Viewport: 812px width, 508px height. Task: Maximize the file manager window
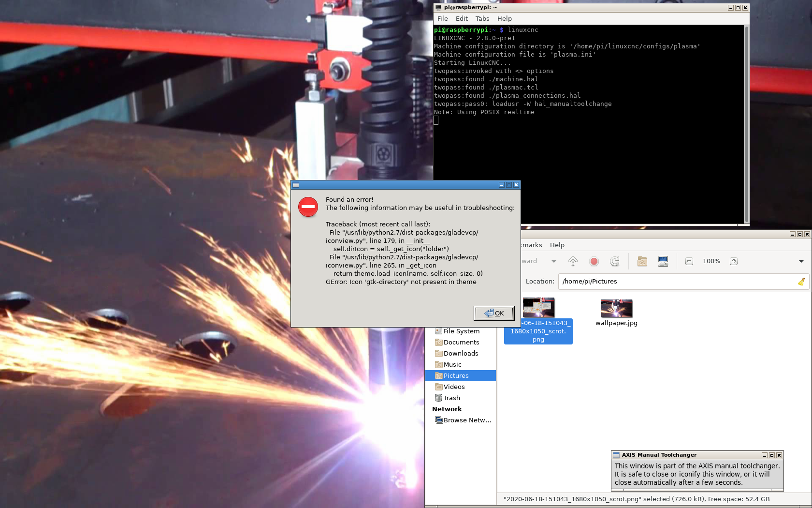tap(800, 234)
